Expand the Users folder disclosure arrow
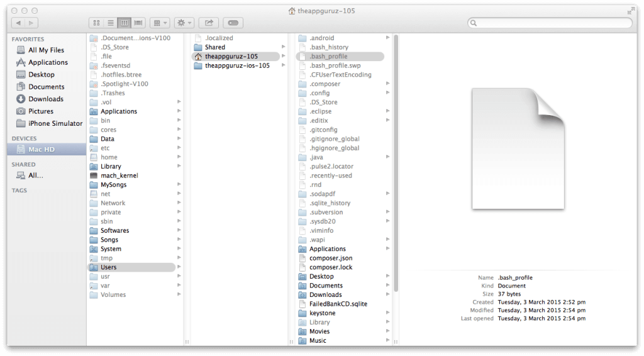Viewport: 644px width, 356px height. (x=179, y=267)
